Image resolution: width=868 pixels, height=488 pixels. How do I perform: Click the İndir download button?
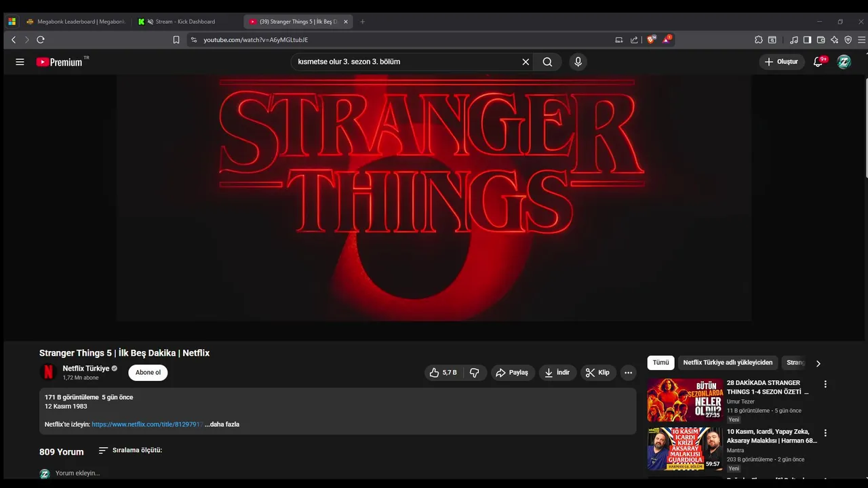[x=557, y=373]
